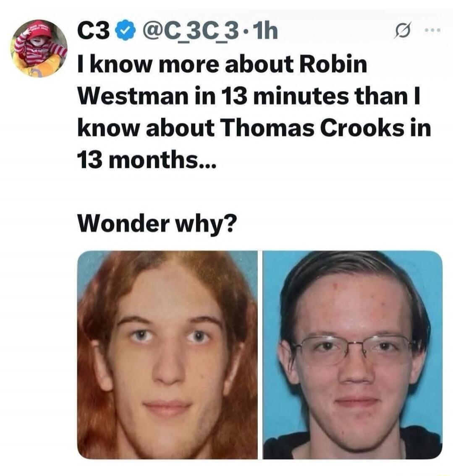
Task: Click the striped shirt in profile picture
Action: 37,52
